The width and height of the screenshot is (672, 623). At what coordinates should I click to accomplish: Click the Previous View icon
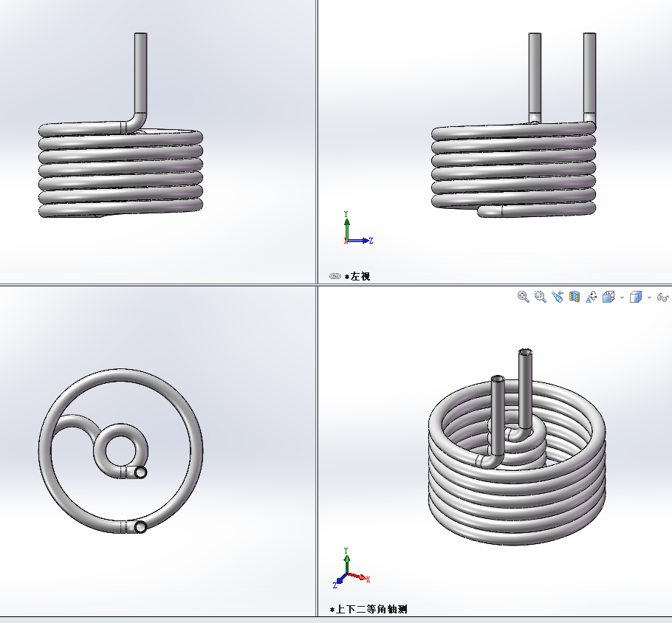pos(557,297)
